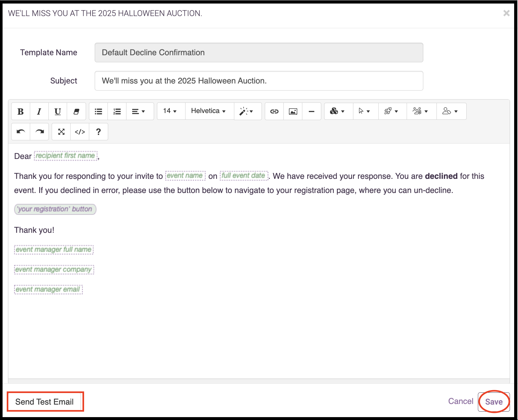Select the event manager full name placeholder
The width and height of the screenshot is (518, 420).
[x=54, y=249]
